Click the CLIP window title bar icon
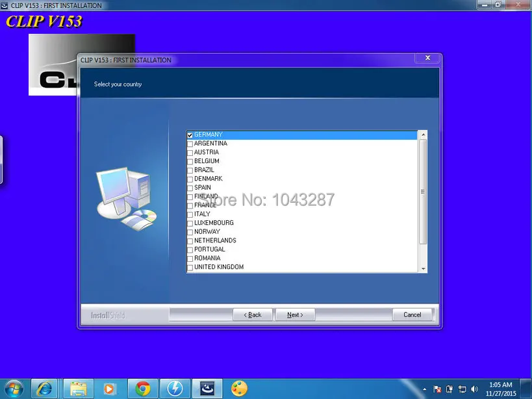 (5, 5)
